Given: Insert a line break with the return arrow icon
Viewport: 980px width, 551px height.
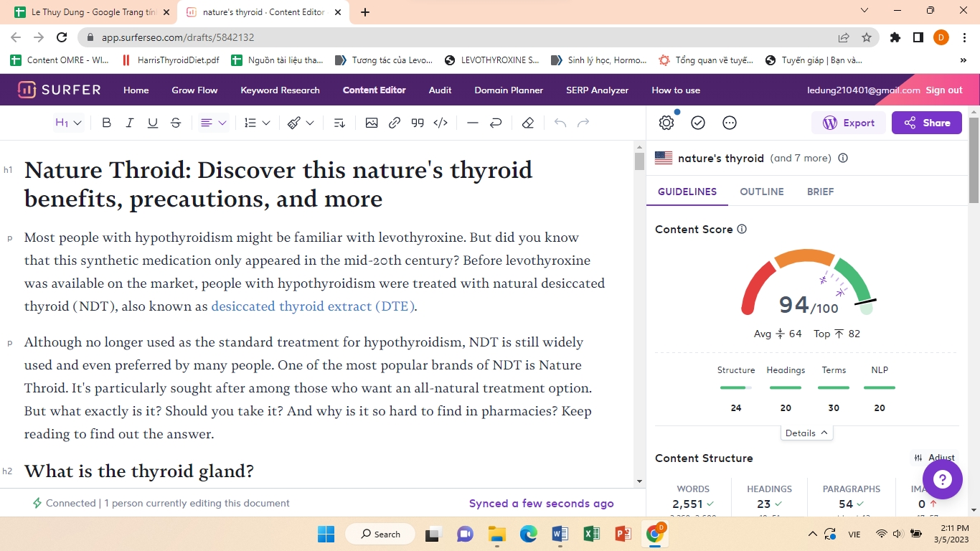Looking at the screenshot, I should coord(496,123).
